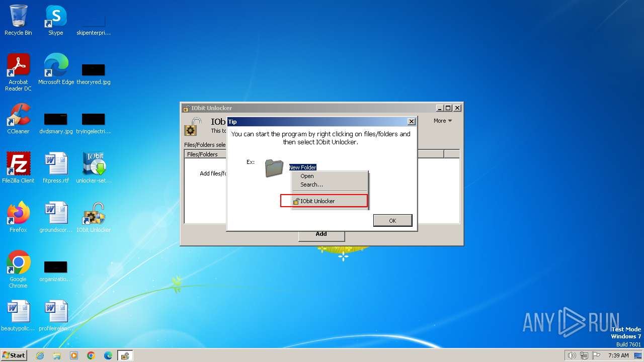This screenshot has width=644, height=362.
Task: Open the Recycle Bin desktop icon
Action: click(18, 20)
